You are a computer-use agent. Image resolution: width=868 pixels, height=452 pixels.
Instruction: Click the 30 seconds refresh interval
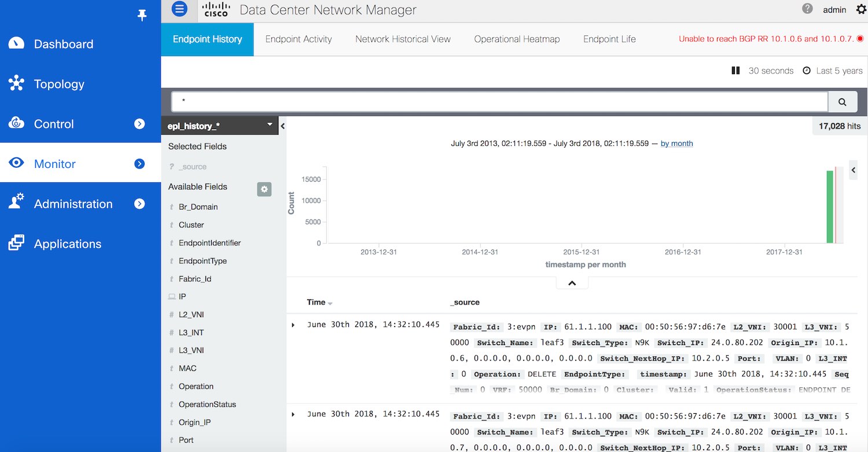click(x=771, y=71)
